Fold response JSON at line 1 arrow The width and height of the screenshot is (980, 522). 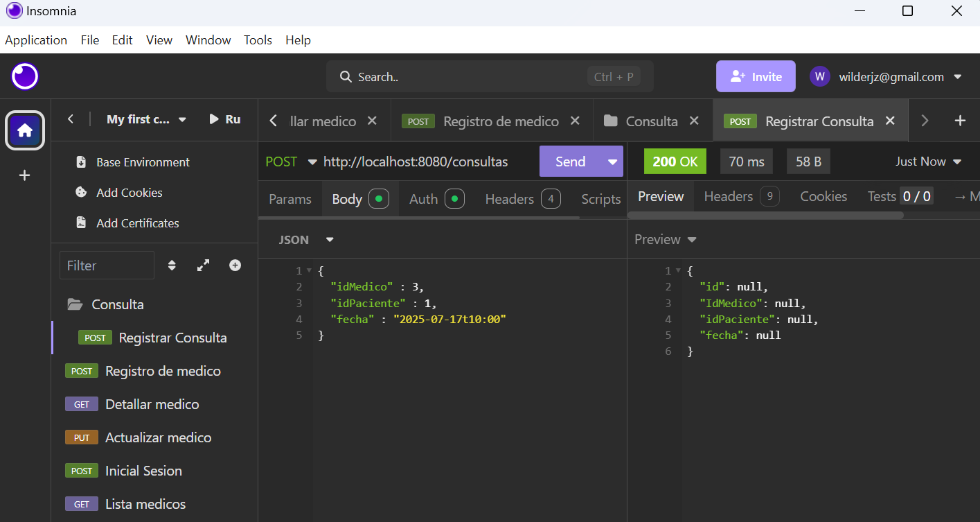click(679, 270)
